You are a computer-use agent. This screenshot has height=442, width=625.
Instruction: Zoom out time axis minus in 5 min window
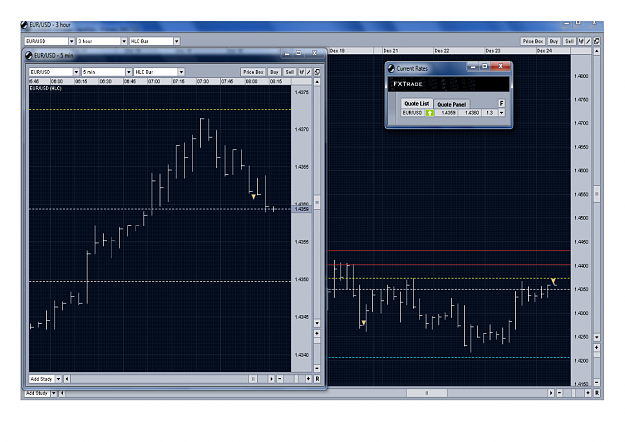coord(280,379)
